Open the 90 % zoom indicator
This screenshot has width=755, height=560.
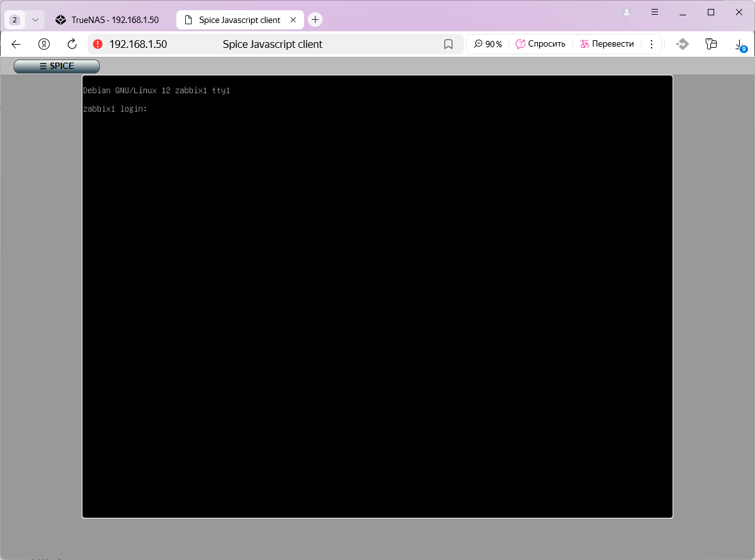[488, 44]
